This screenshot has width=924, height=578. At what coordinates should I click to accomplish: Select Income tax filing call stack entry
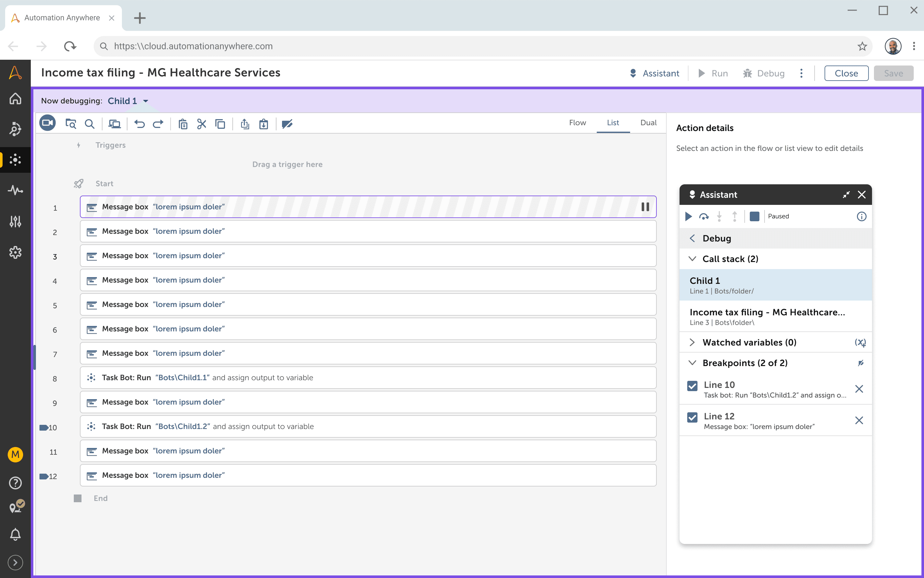775,316
